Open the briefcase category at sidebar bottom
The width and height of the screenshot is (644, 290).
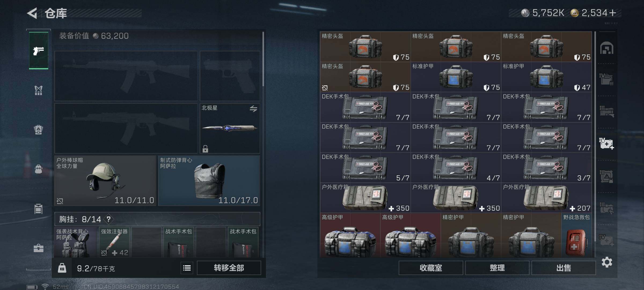point(38,248)
